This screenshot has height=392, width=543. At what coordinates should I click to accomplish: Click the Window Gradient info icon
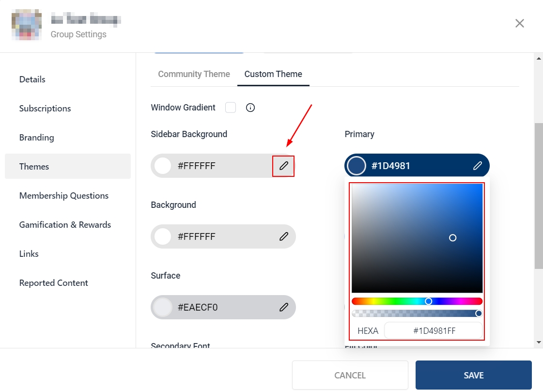[x=250, y=108]
